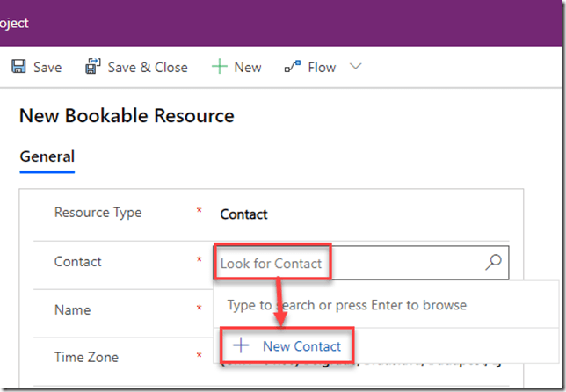
Task: Click the Save & Close icon
Action: tap(93, 67)
